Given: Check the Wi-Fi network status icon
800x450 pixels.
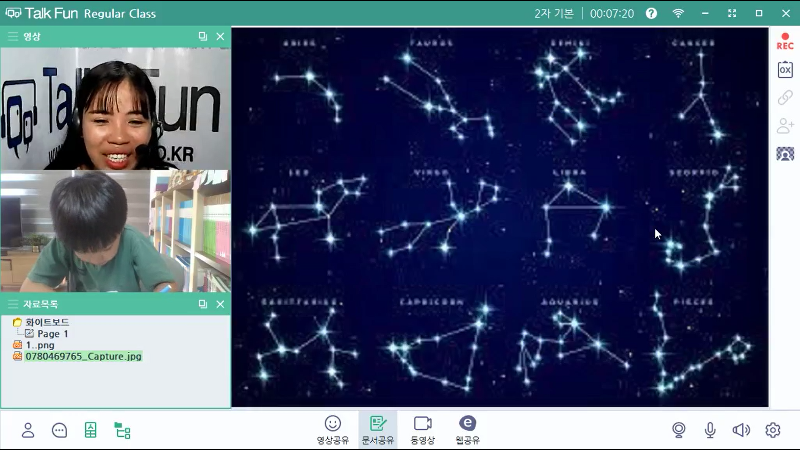Looking at the screenshot, I should (678, 13).
